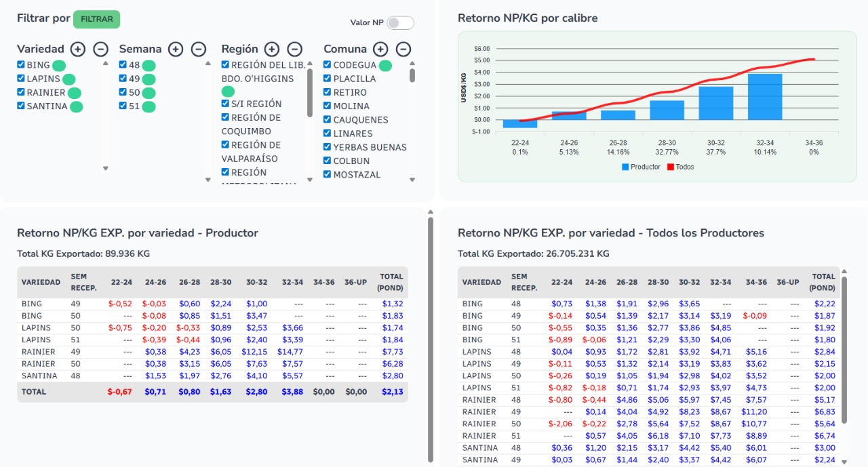Click the blue Productor legend swatch
868x467 pixels.
point(625,167)
